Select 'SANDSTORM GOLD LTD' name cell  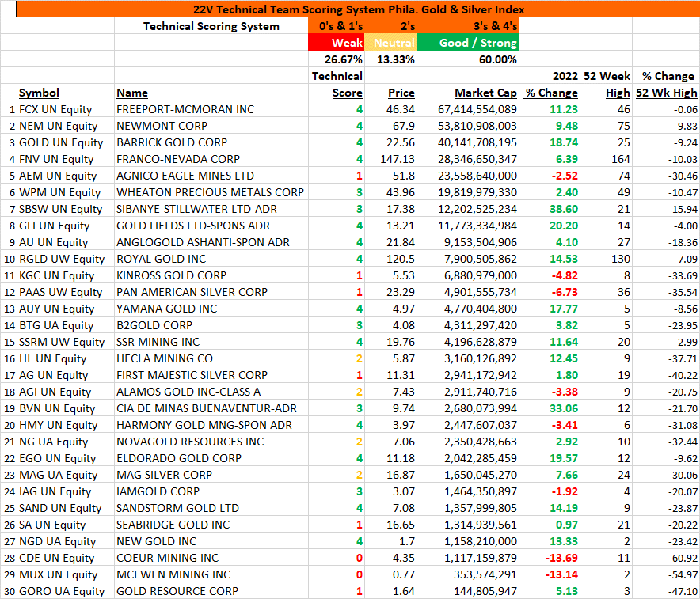click(x=211, y=508)
